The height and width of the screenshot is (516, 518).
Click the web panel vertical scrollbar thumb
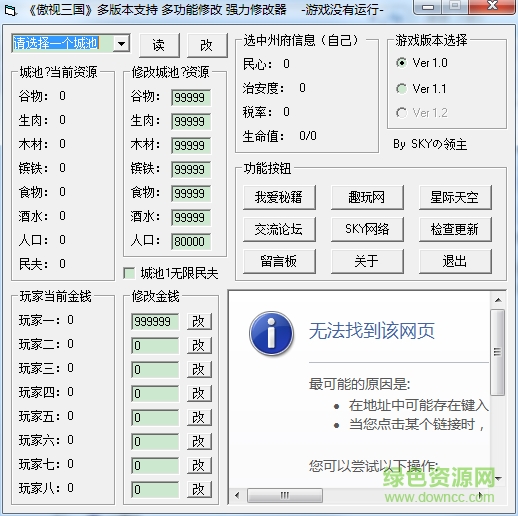pos(498,352)
